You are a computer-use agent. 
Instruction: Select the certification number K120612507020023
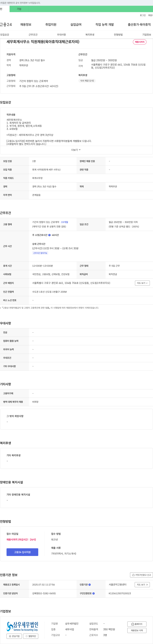pos(120,593)
